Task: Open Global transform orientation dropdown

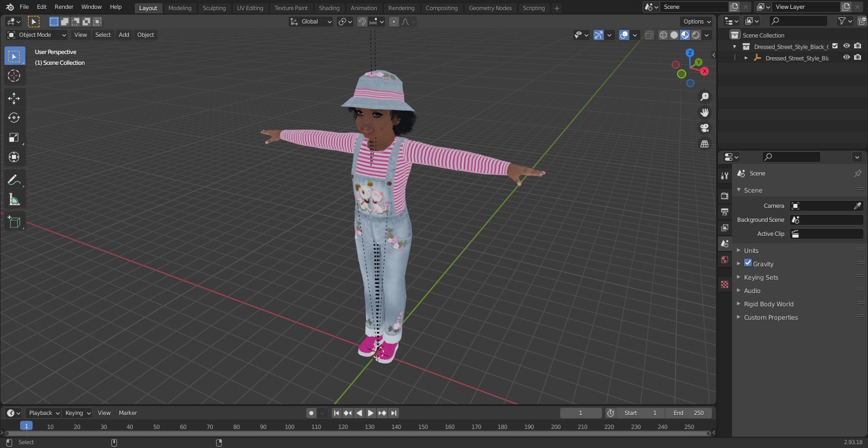Action: [x=311, y=22]
